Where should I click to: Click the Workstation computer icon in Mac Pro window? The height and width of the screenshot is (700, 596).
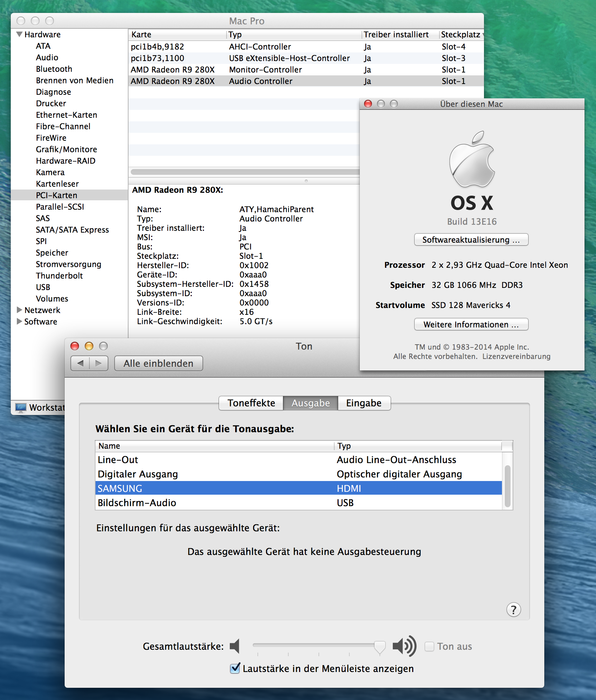(x=20, y=408)
